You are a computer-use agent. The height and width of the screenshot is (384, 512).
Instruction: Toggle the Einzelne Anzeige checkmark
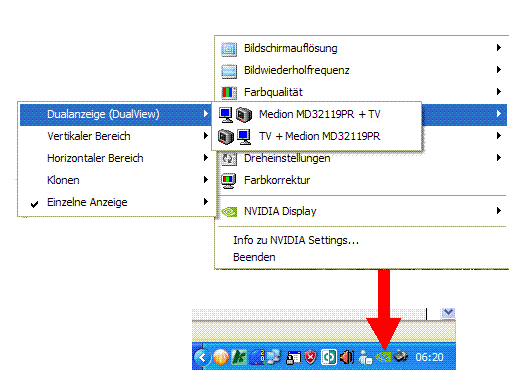click(34, 204)
